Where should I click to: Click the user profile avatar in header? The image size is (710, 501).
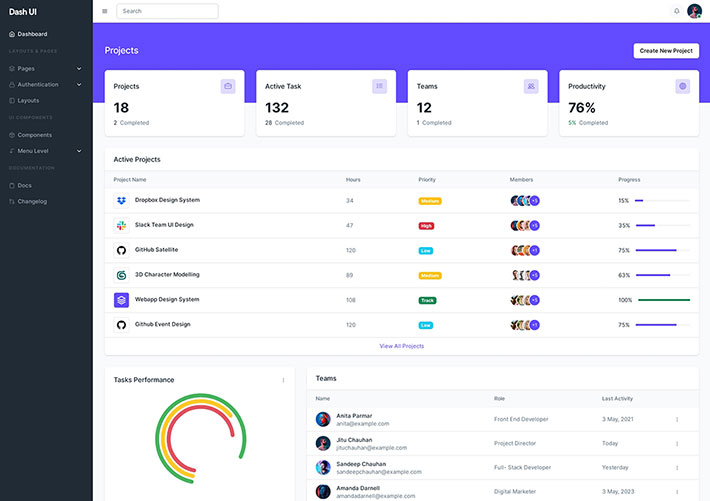(x=694, y=11)
